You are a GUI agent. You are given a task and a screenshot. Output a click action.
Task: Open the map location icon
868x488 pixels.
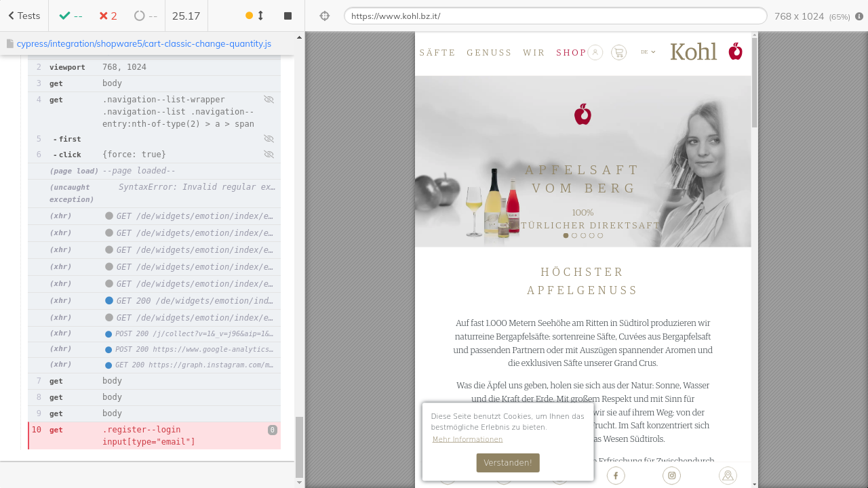pyautogui.click(x=728, y=475)
